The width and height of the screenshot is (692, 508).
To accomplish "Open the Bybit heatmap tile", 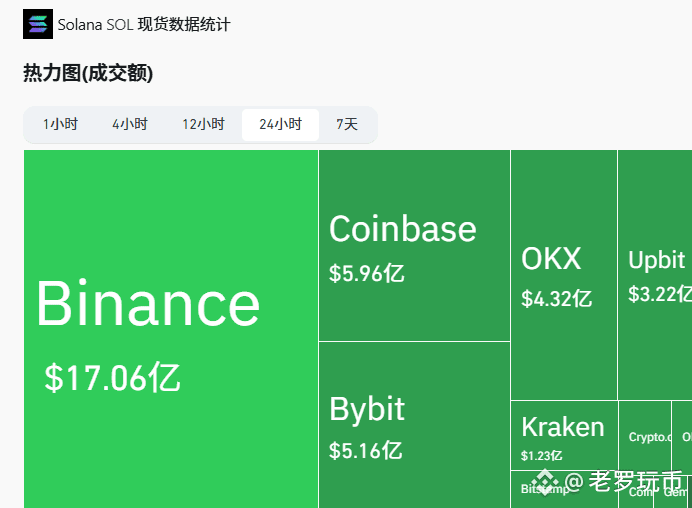I will tap(414, 425).
